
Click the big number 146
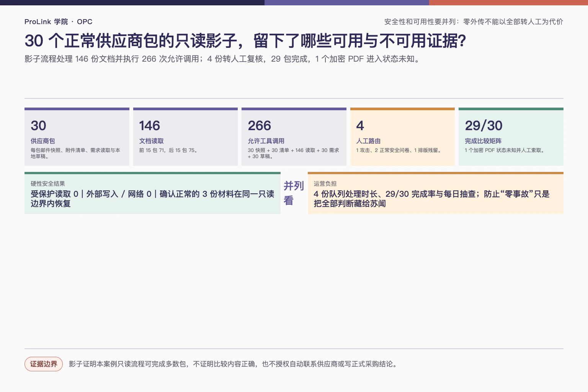[x=149, y=126]
